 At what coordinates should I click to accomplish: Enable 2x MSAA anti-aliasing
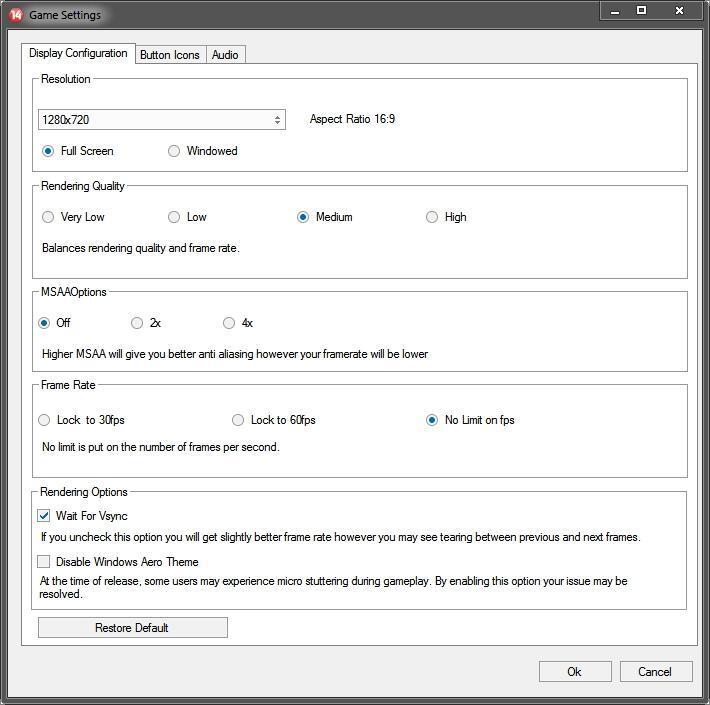coord(137,323)
